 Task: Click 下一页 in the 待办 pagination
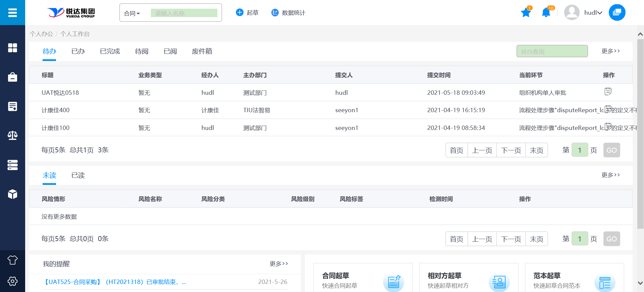tap(511, 150)
